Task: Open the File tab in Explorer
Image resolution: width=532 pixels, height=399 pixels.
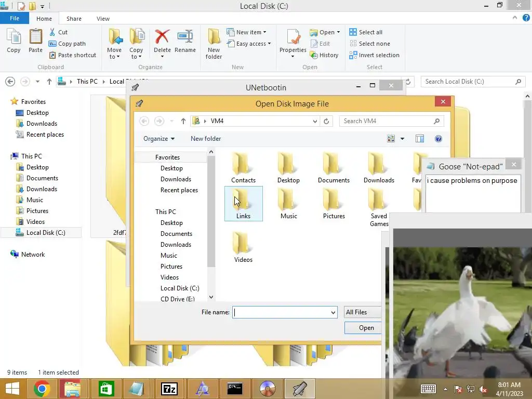Action: (15, 18)
